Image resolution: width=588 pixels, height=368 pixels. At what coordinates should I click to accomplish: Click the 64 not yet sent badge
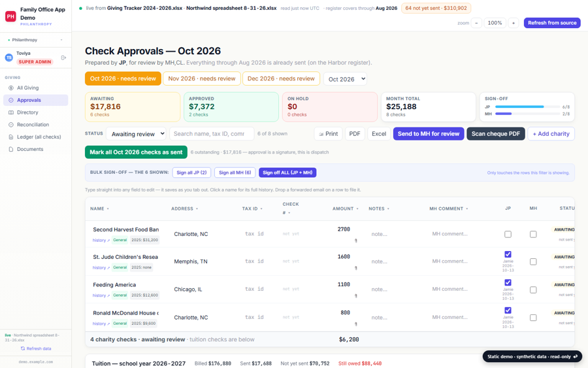point(436,8)
